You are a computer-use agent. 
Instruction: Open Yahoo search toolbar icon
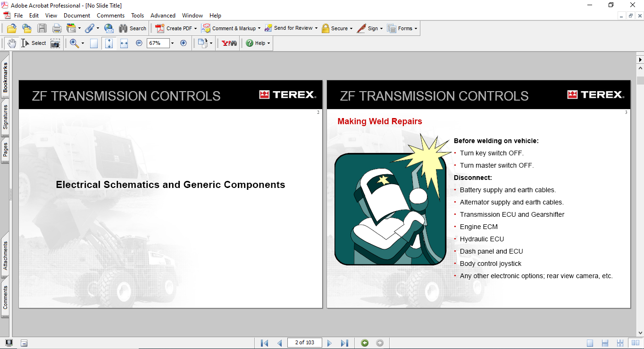tap(229, 43)
